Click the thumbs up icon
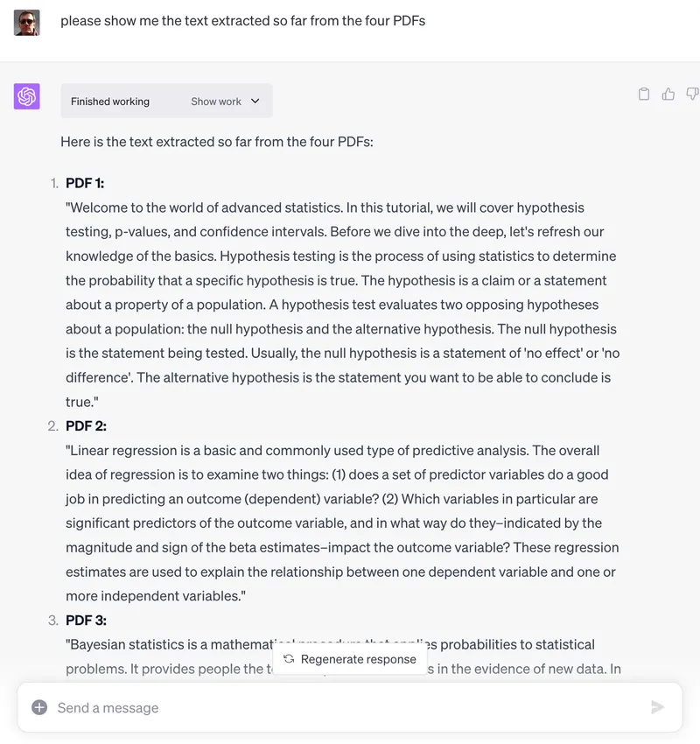700x744 pixels. pos(668,95)
